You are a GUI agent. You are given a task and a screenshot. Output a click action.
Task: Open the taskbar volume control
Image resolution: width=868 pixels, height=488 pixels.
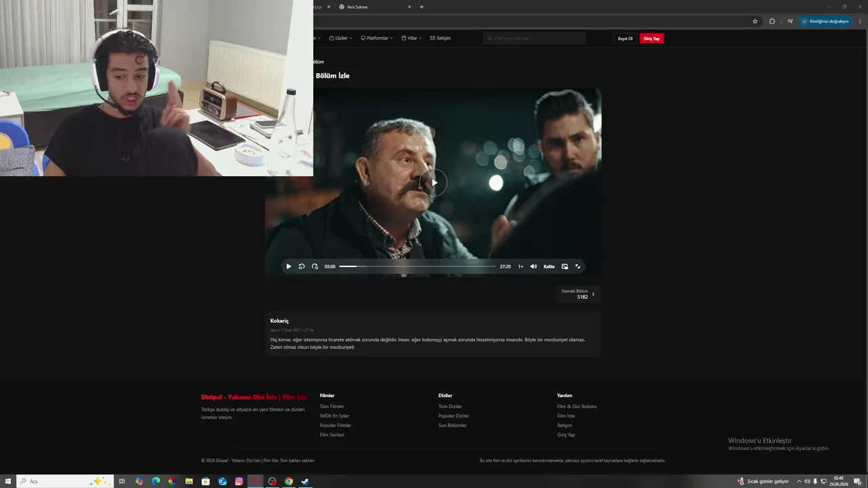[807, 481]
